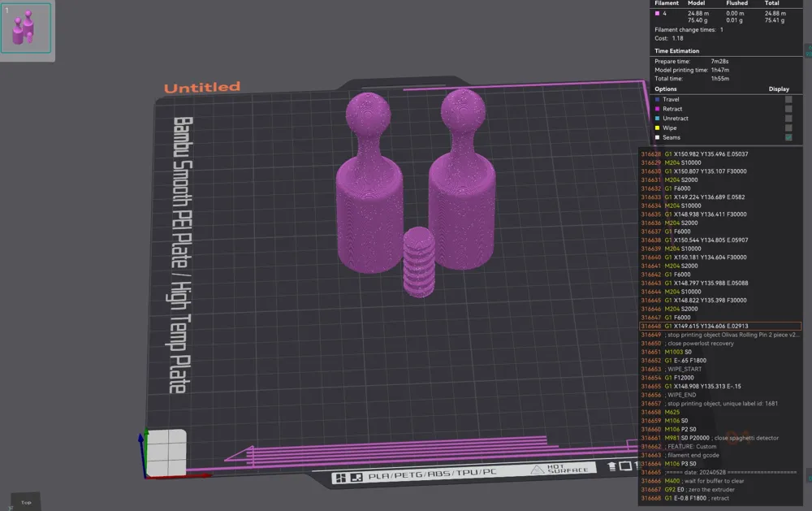Click the cyan Unretract color swatch
This screenshot has height=511, width=812.
pos(657,118)
